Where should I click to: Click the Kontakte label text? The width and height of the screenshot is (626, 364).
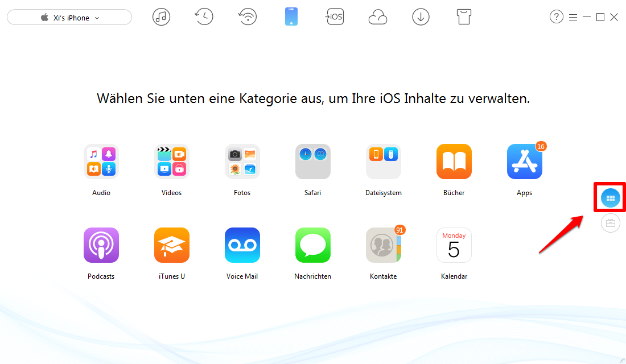[x=383, y=276]
